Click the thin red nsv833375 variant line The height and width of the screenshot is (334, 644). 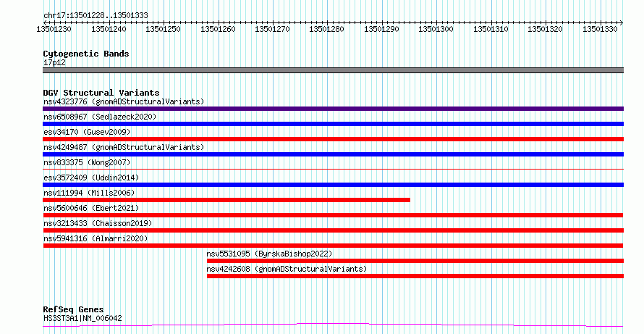333,169
